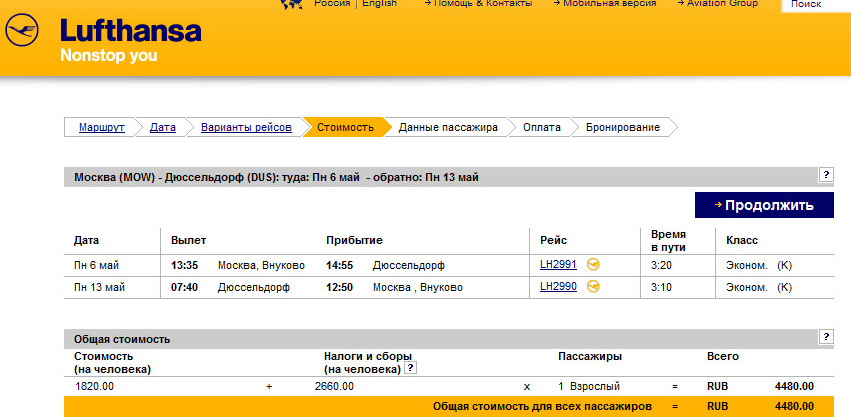Click departure time 07:40
This screenshot has width=851, height=417.
pos(185,287)
